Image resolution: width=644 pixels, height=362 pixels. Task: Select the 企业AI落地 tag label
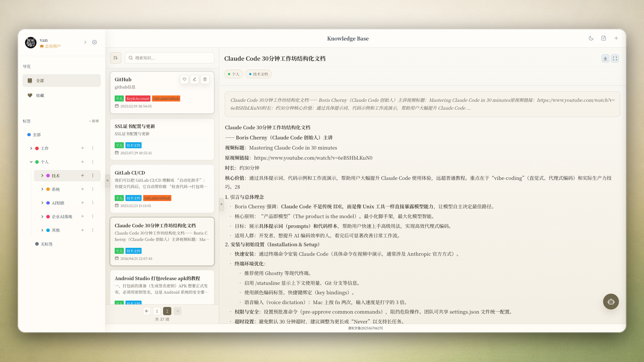(62, 217)
